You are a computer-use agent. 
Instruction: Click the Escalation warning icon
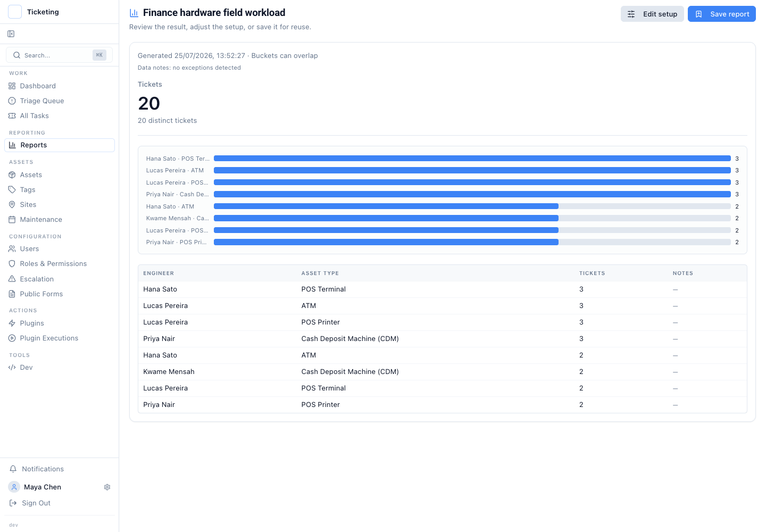pos(12,279)
